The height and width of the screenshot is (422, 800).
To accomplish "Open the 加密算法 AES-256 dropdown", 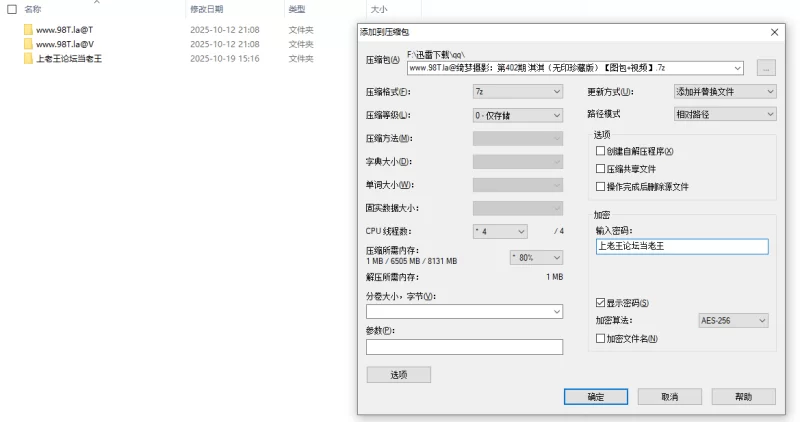I will pyautogui.click(x=733, y=320).
